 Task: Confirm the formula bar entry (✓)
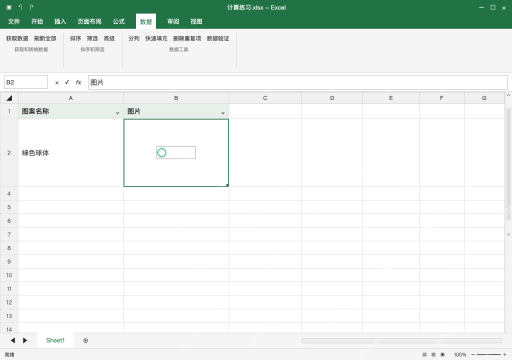(67, 82)
